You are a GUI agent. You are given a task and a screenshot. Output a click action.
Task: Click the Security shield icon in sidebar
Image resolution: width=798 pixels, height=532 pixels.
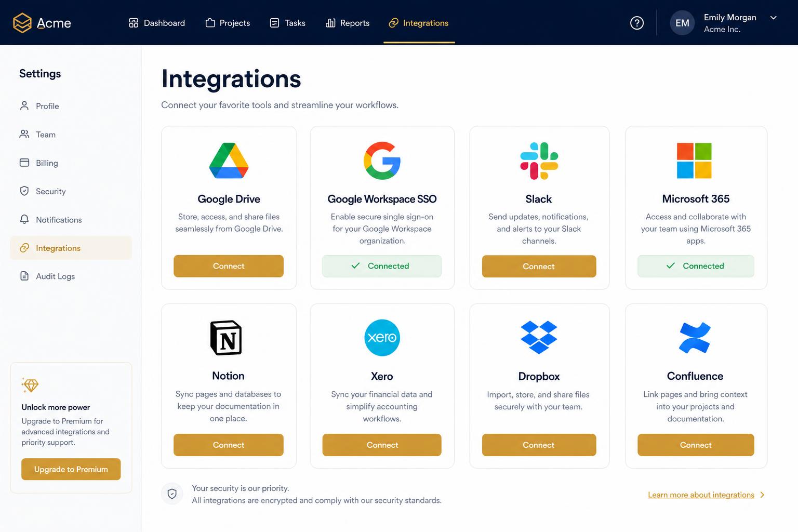[x=24, y=191]
